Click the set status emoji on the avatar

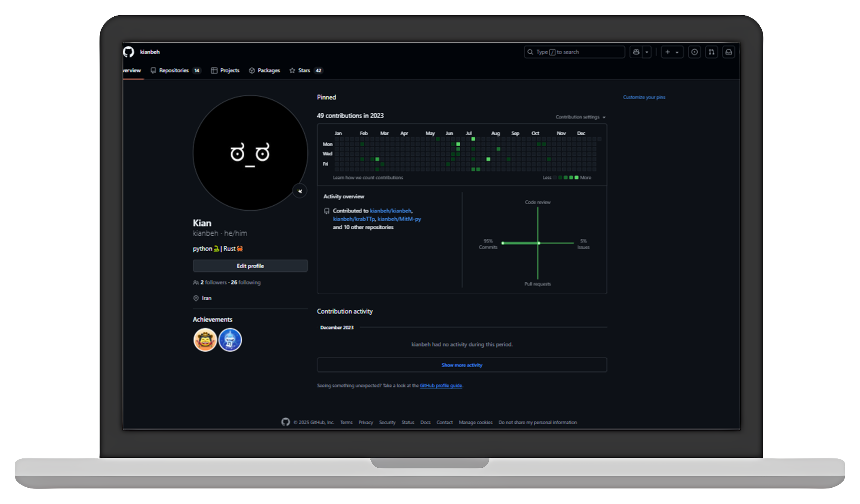[300, 191]
